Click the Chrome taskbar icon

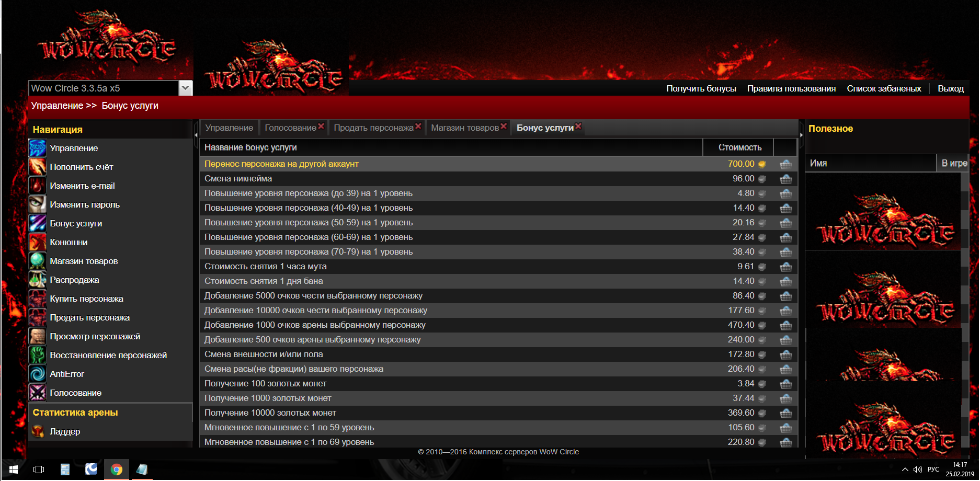point(117,469)
